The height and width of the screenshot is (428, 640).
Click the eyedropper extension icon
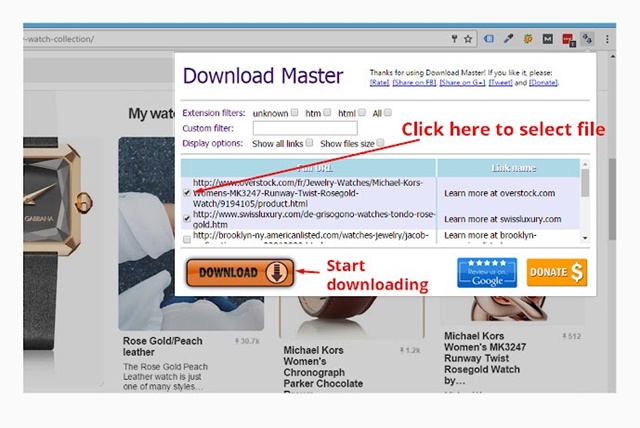[508, 39]
